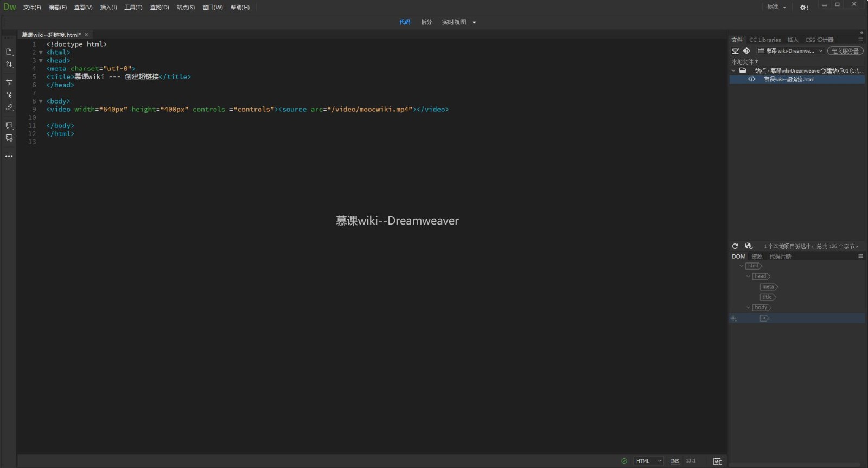Click the Sync Settings gear icon
868x468 pixels.
pyautogui.click(x=804, y=7)
